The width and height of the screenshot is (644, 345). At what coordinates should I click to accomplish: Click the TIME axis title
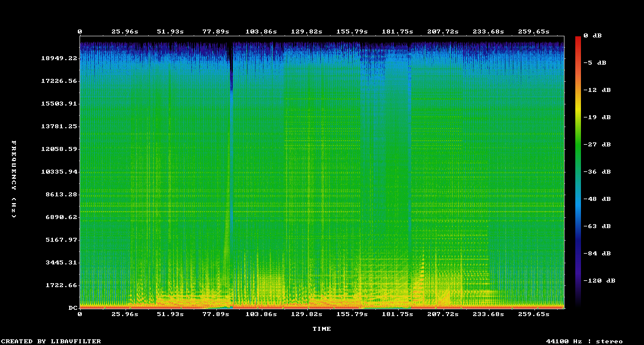(321, 329)
